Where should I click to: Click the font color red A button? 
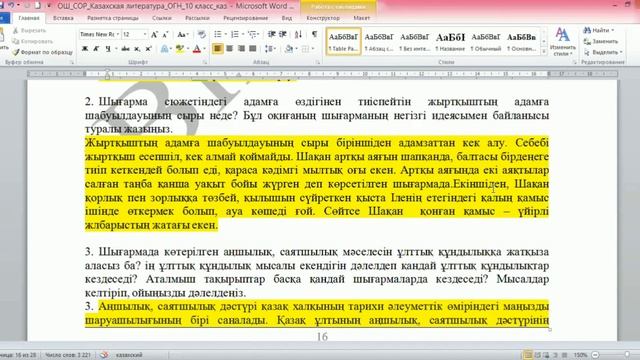coord(196,49)
